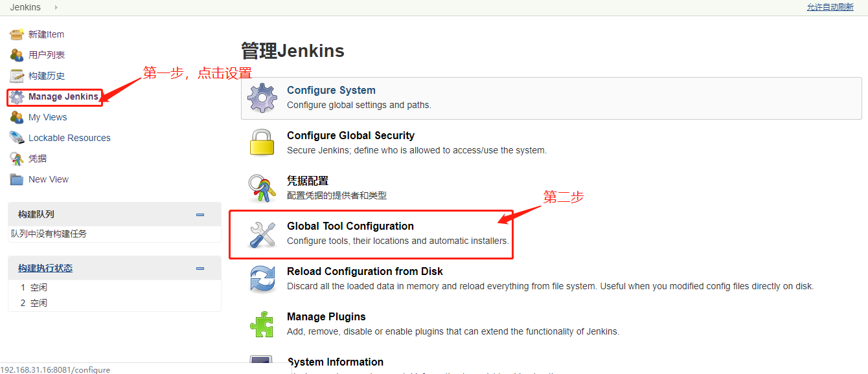868x374 pixels.
Task: Click the 用户列表 people icon
Action: 17,55
